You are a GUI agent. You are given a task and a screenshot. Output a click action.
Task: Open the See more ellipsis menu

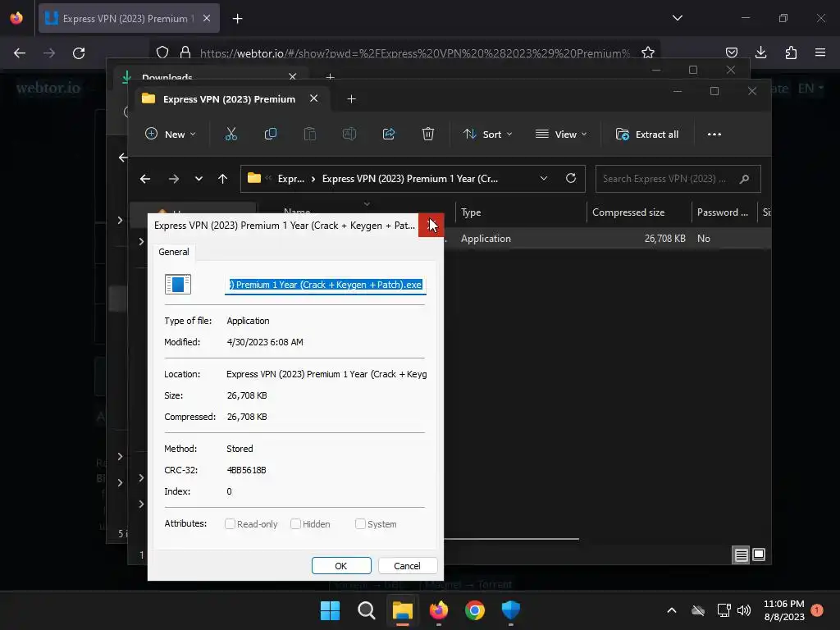point(714,134)
